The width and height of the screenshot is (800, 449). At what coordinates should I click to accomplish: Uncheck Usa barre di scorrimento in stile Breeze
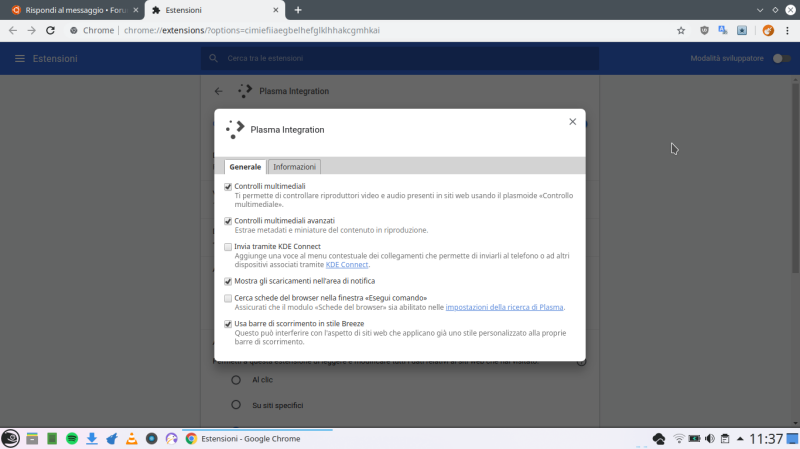coord(228,324)
